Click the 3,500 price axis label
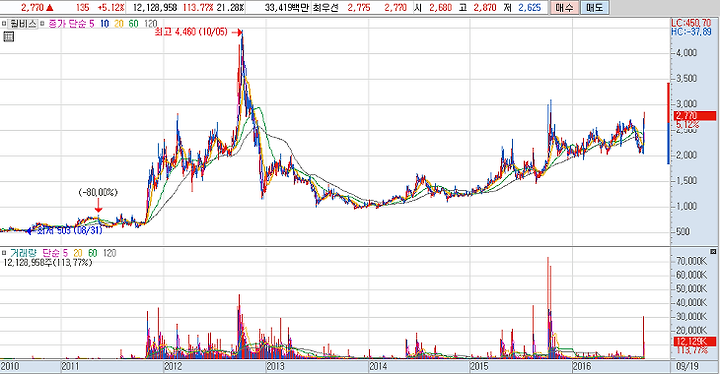Screen dimensions: 720x374 click(x=686, y=78)
